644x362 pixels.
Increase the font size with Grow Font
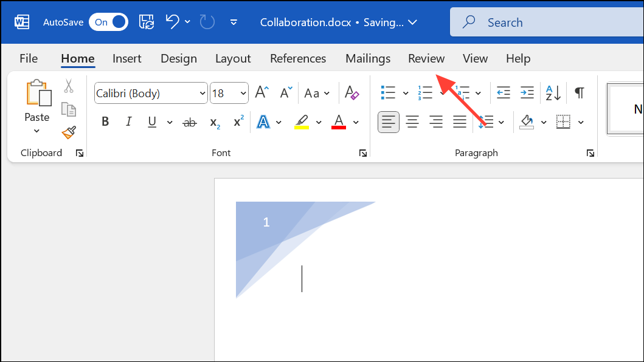[260, 92]
